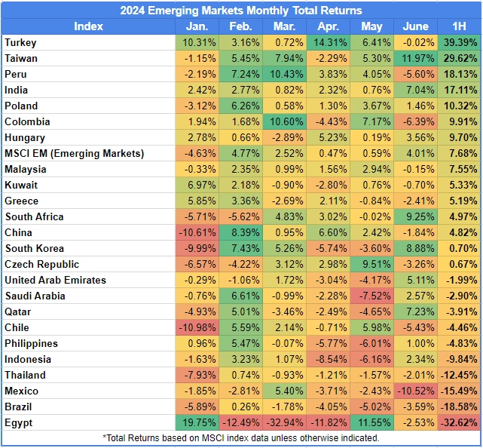The image size is (483, 448).
Task: Click the footnote about MSCI index data
Action: tap(241, 437)
